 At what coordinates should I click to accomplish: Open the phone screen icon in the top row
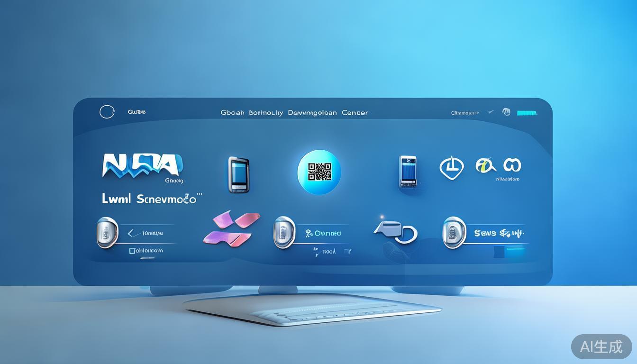pos(409,172)
